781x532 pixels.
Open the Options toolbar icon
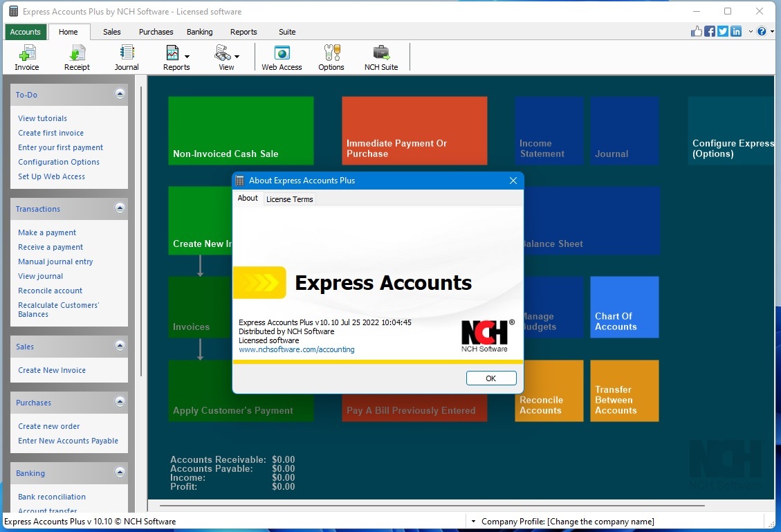pyautogui.click(x=331, y=57)
